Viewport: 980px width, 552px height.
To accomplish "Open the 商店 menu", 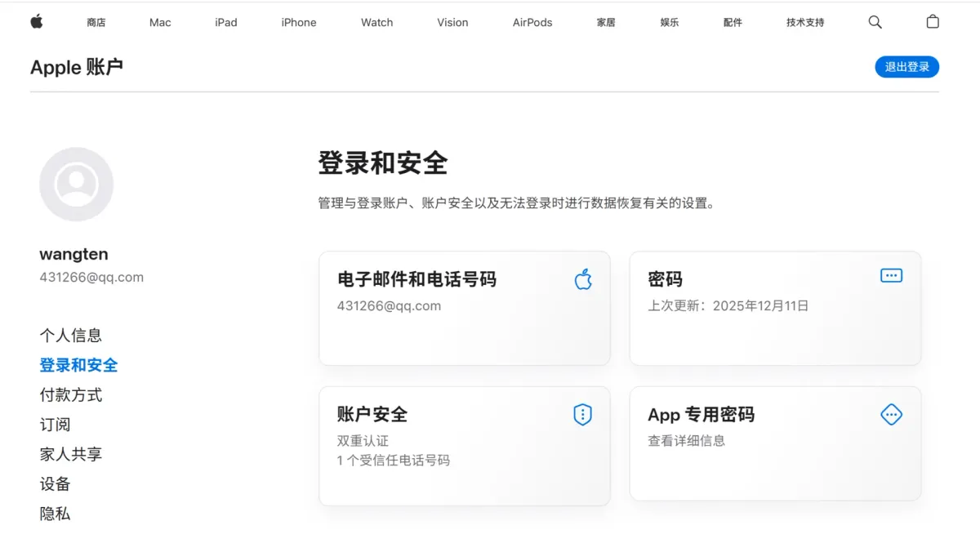I will (x=96, y=23).
